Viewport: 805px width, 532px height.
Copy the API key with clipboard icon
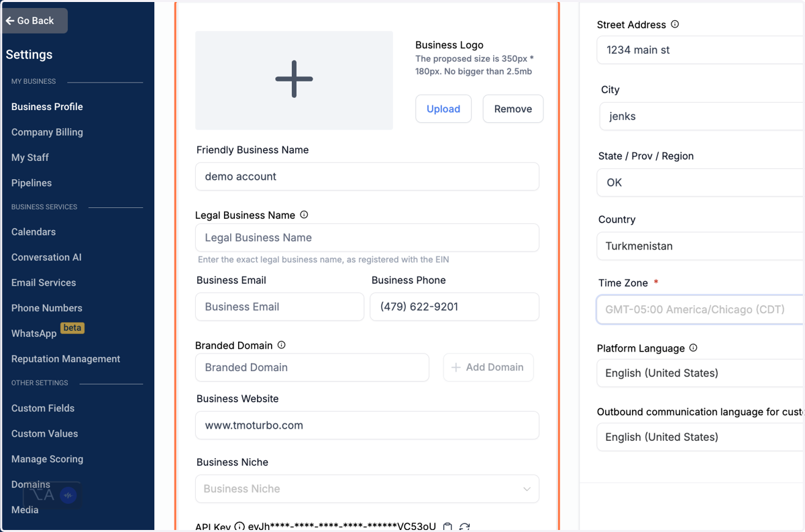448,527
